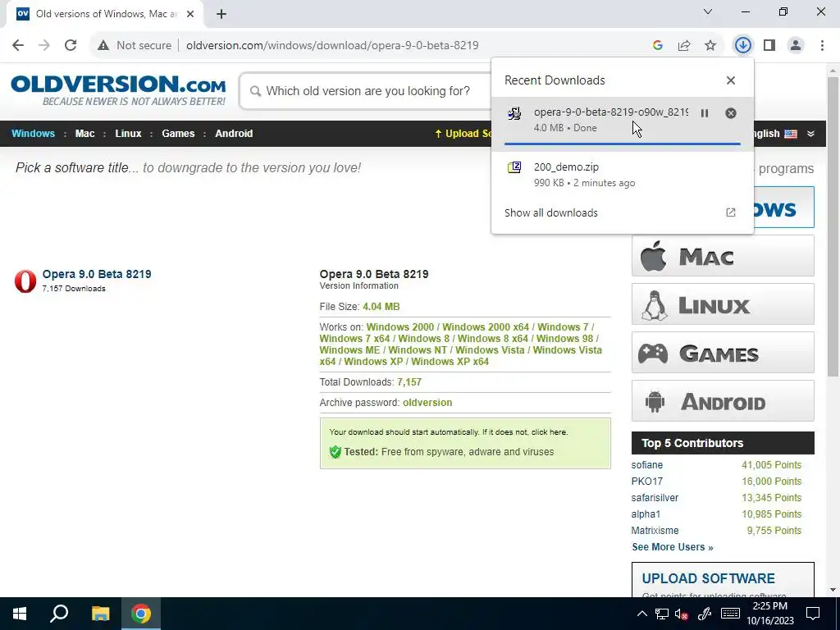Open the Not secure site info
Screen dimensions: 840x630
pyautogui.click(x=135, y=46)
